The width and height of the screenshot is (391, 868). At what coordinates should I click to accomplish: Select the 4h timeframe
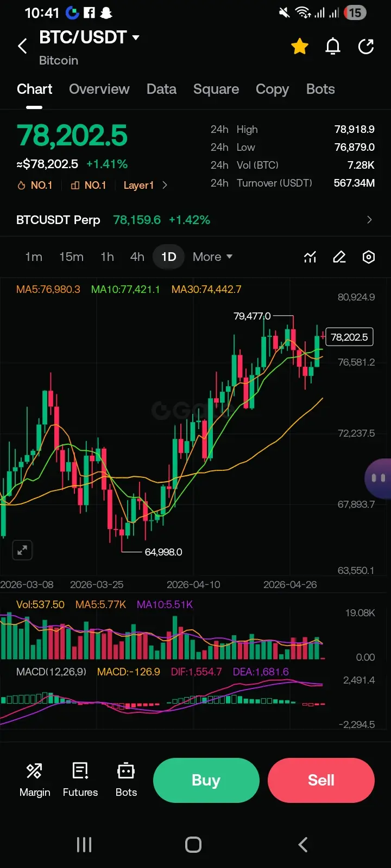[x=137, y=257]
